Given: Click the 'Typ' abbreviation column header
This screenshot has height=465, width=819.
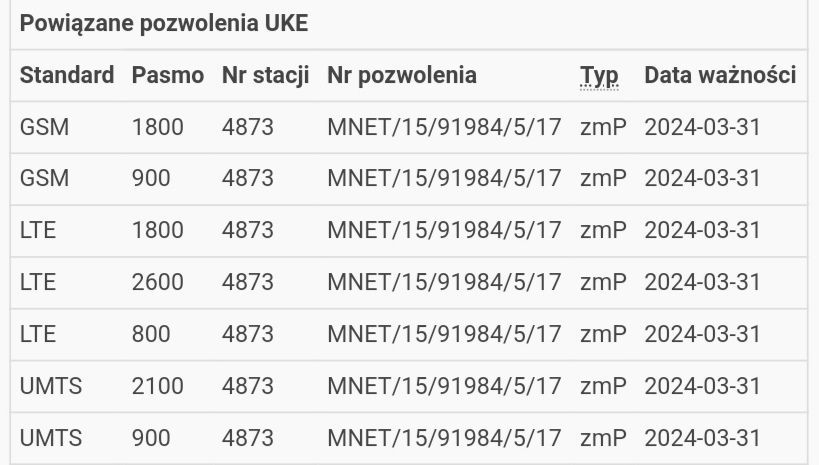Looking at the screenshot, I should (x=599, y=75).
